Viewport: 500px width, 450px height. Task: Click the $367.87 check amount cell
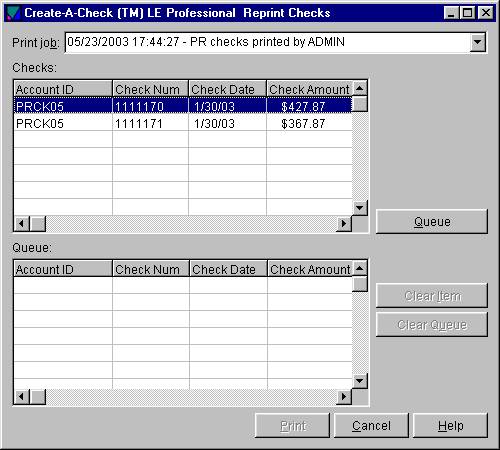pos(309,123)
